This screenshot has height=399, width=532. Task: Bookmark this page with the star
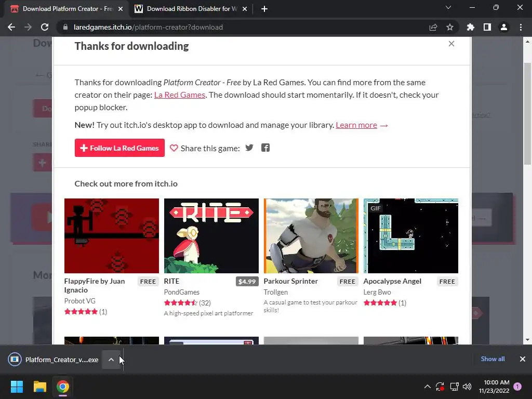tap(450, 27)
